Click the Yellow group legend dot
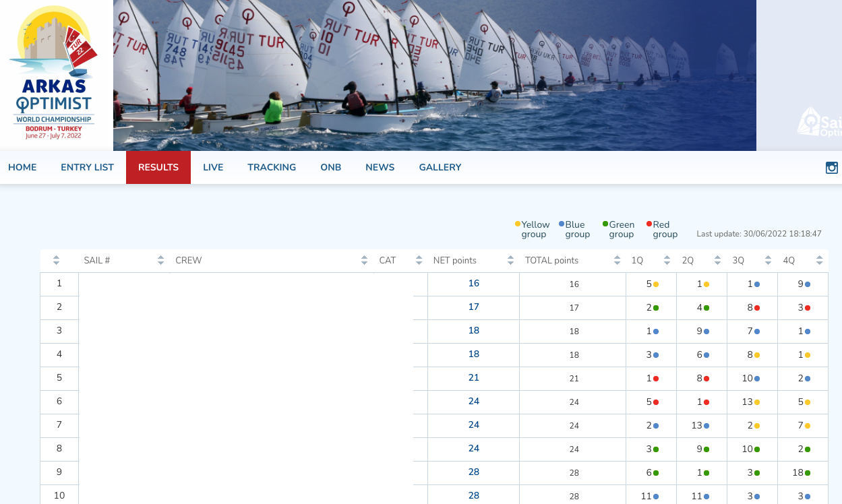This screenshot has height=504, width=842. (518, 224)
